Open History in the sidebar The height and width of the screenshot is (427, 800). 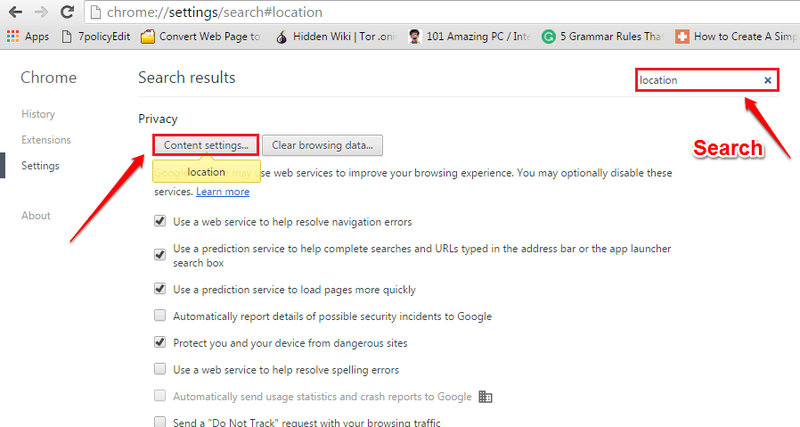[38, 114]
